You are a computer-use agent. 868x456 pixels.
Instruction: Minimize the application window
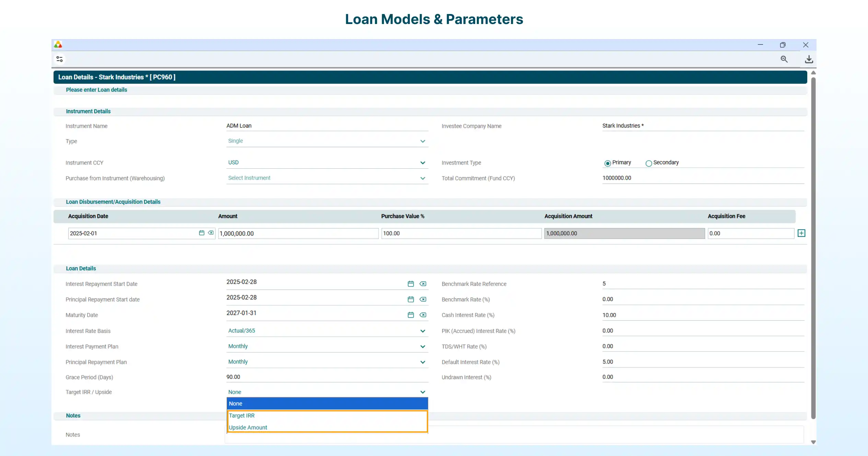[760, 45]
